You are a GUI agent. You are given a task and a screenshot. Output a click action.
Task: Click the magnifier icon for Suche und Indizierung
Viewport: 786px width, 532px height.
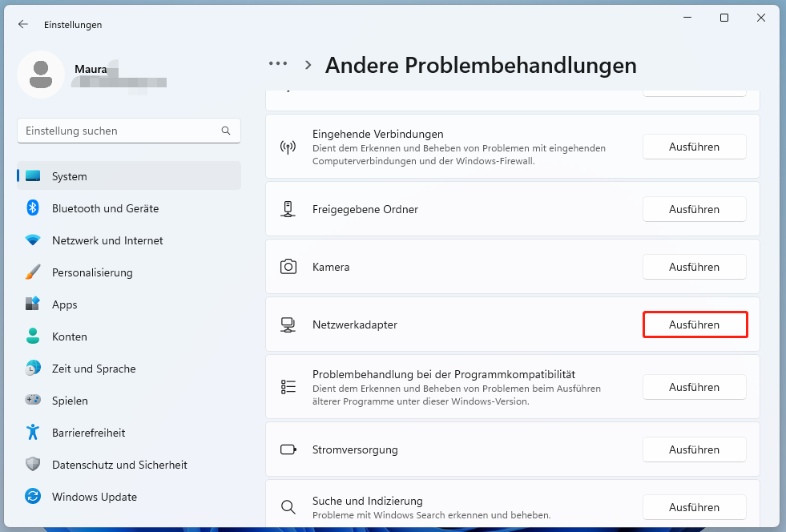click(288, 507)
